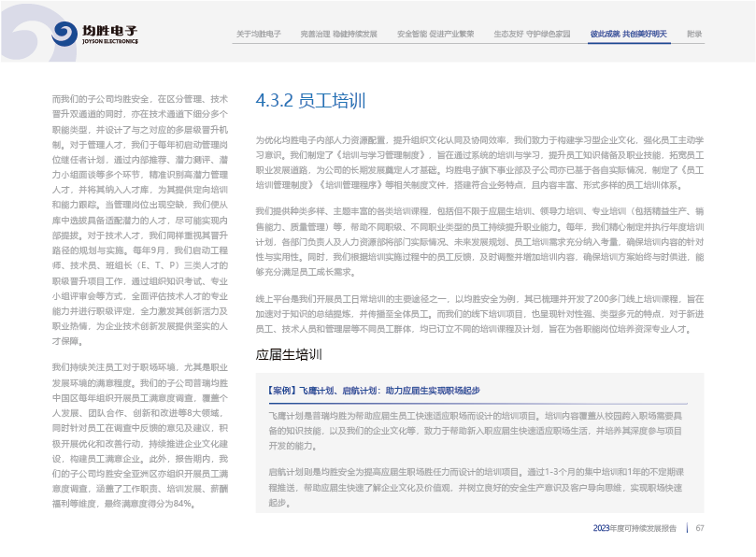Click the blue swirl Joyson logo icon

[66, 35]
